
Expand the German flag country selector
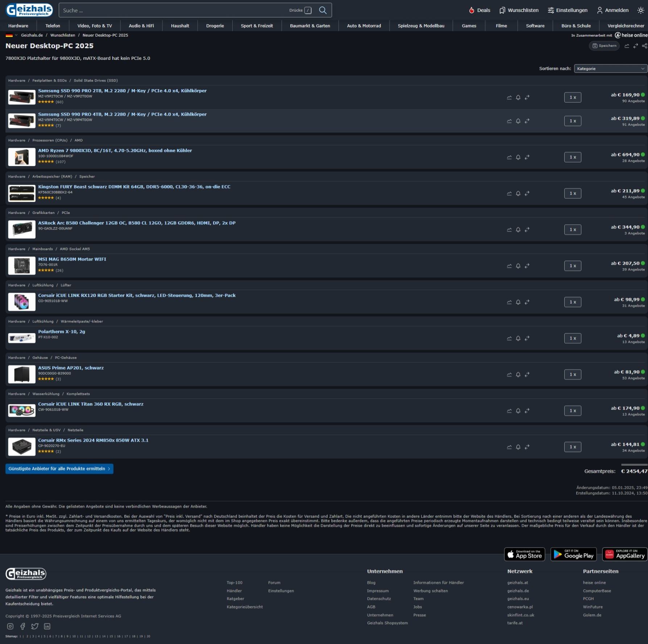point(12,35)
